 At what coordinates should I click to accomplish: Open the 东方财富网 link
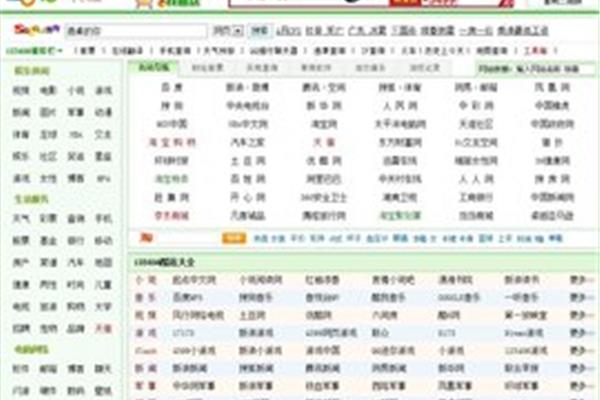[400, 142]
